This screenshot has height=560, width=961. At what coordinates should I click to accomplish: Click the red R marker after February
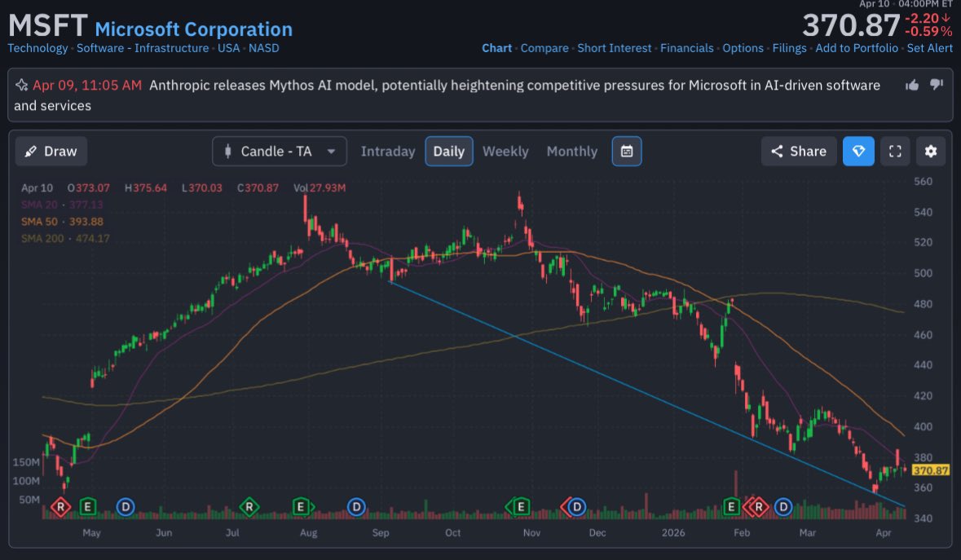coord(758,507)
